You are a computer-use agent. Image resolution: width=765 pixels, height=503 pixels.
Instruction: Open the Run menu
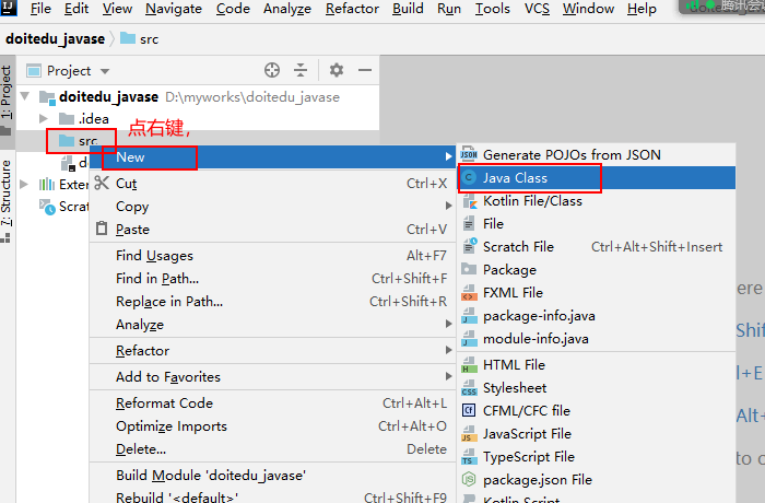coord(449,8)
